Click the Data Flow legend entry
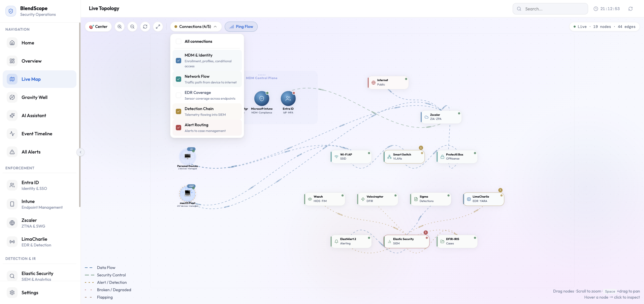 100,268
